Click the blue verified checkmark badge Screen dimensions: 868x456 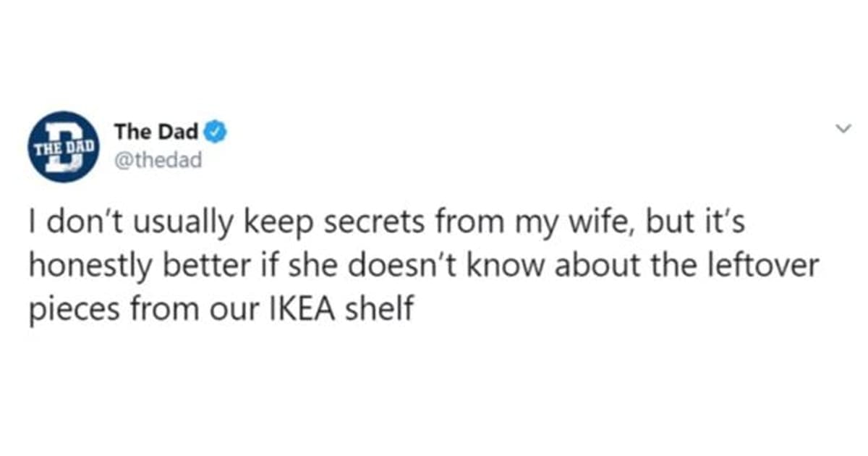click(218, 132)
